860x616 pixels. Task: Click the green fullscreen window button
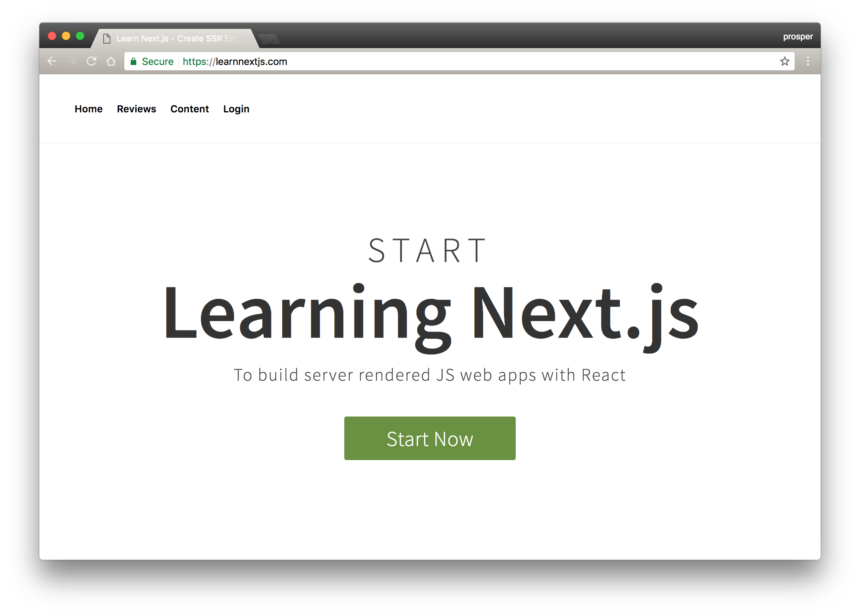(80, 36)
